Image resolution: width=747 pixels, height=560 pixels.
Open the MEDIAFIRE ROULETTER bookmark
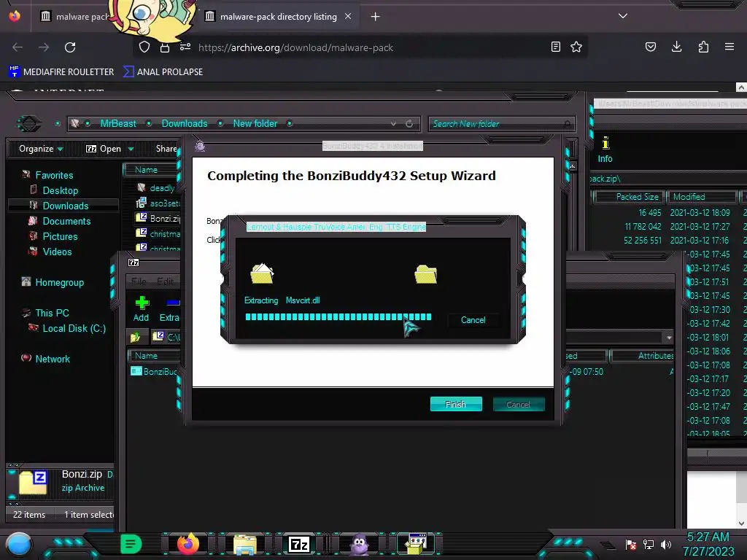61,72
